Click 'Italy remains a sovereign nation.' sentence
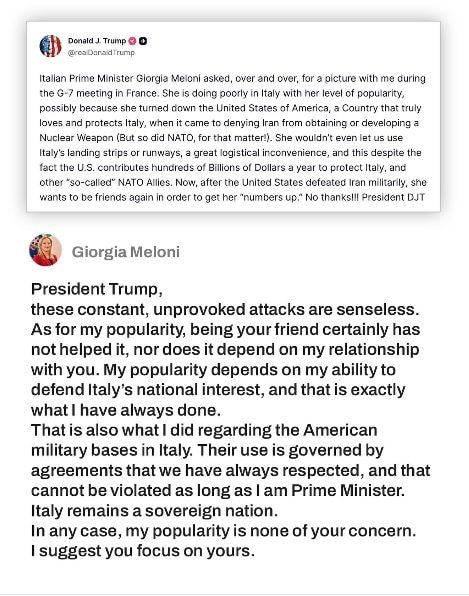469x596 pixels. point(154,511)
